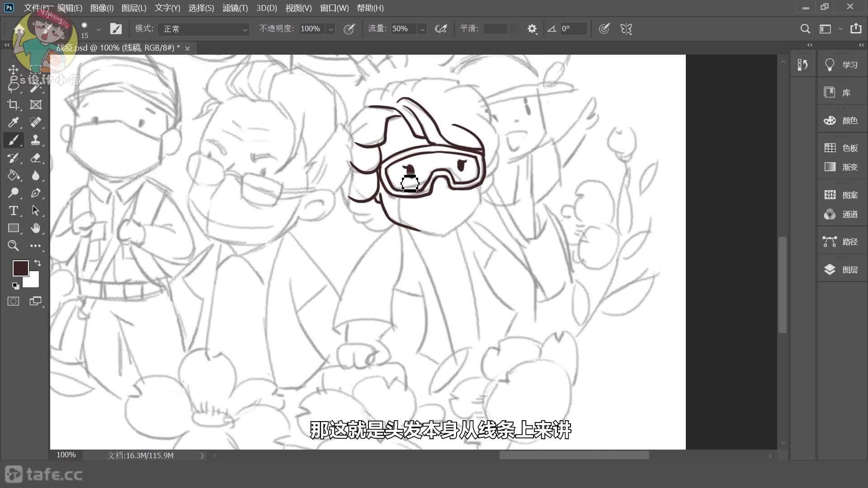The height and width of the screenshot is (488, 868).
Task: Open the Edit Toolbar three-dots menu
Action: (x=36, y=246)
